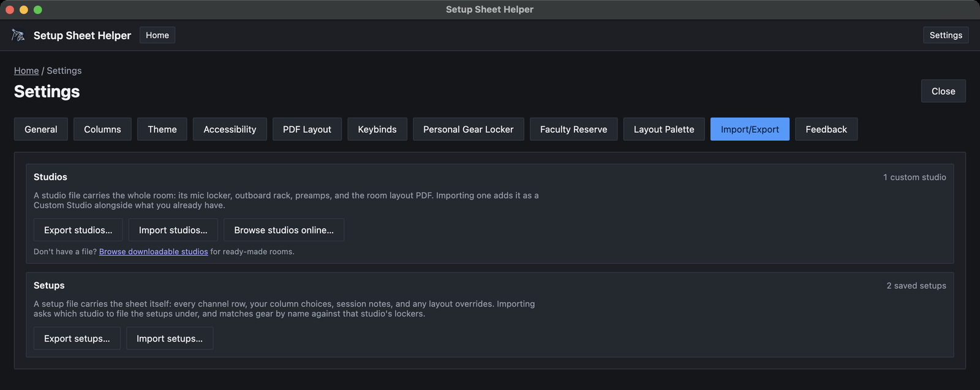Screen dimensions: 980x390
Task: Click the Studios section heading
Action: 50,177
